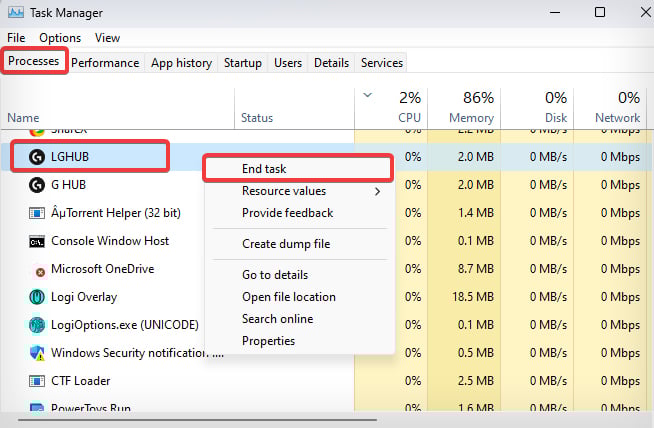Select the LogiOptions.exe globe icon
The width and height of the screenshot is (654, 428).
point(37,325)
